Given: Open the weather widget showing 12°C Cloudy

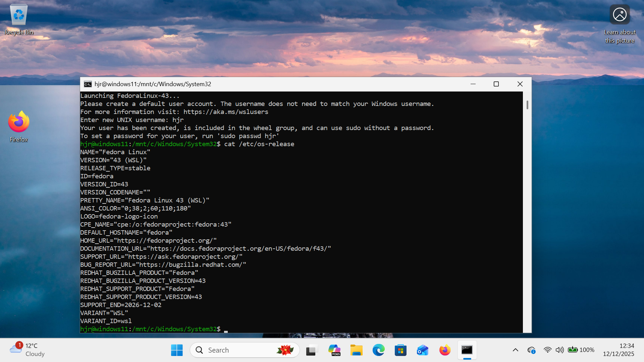Looking at the screenshot, I should click(28, 350).
